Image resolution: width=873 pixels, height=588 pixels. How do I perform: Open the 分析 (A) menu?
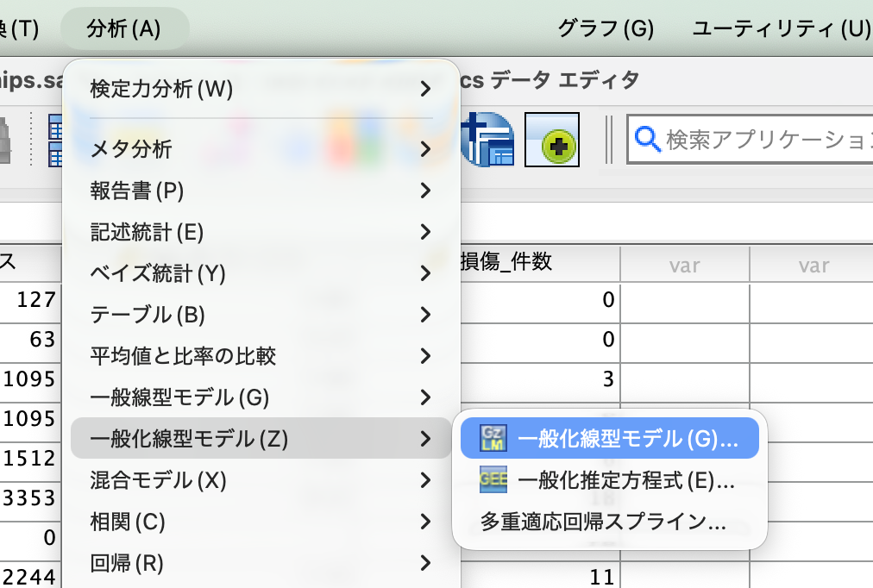[x=124, y=28]
